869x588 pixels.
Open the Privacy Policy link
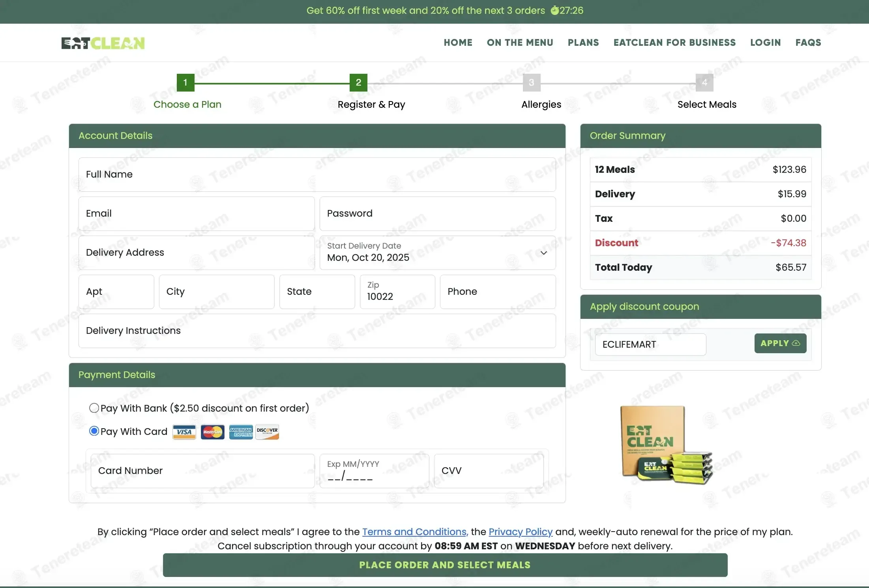(521, 532)
